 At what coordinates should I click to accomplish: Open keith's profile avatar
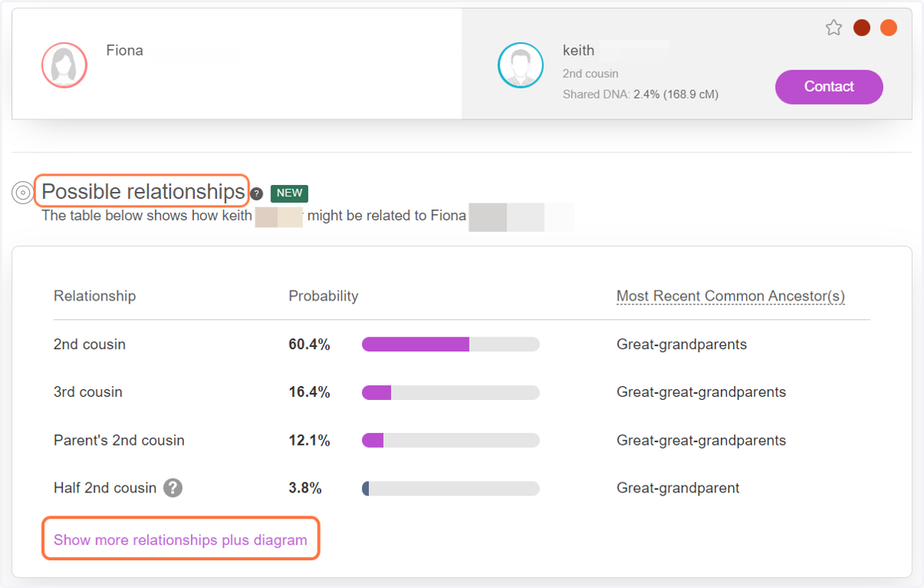coord(521,65)
